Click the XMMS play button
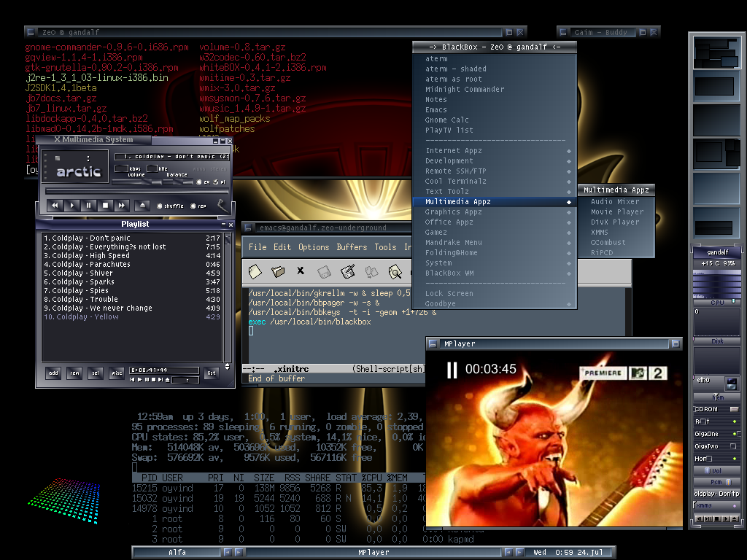The width and height of the screenshot is (747, 560). click(71, 206)
